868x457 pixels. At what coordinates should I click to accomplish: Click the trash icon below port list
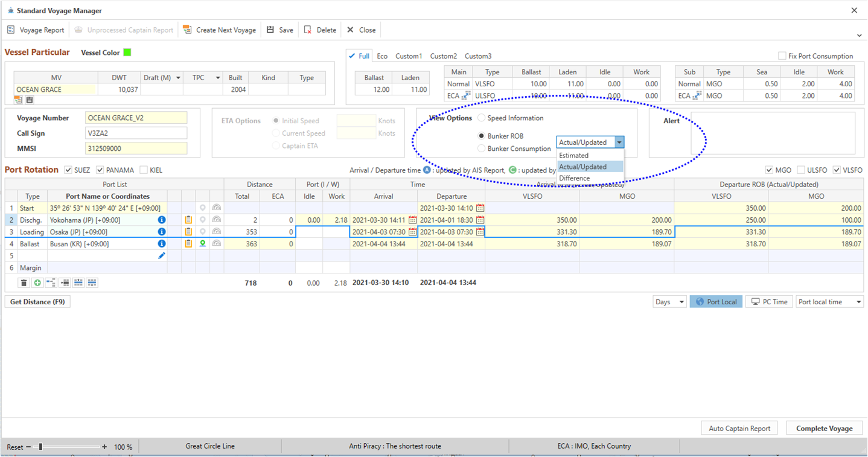[x=24, y=283]
